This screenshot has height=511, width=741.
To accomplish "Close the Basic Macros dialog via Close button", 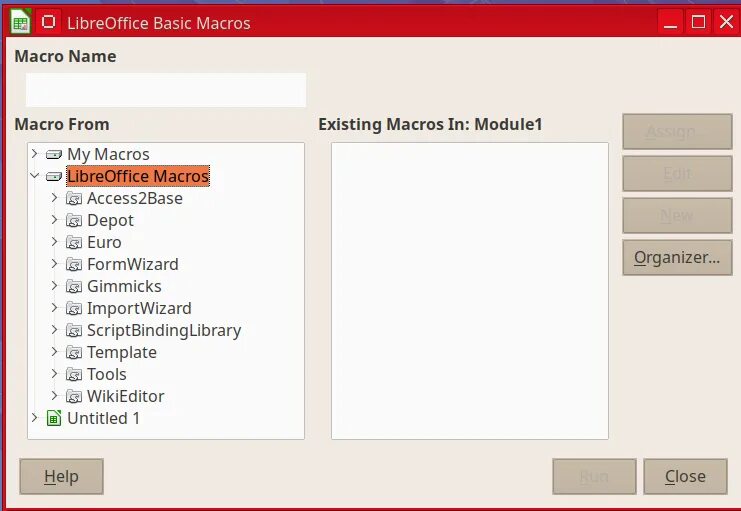I will 685,476.
